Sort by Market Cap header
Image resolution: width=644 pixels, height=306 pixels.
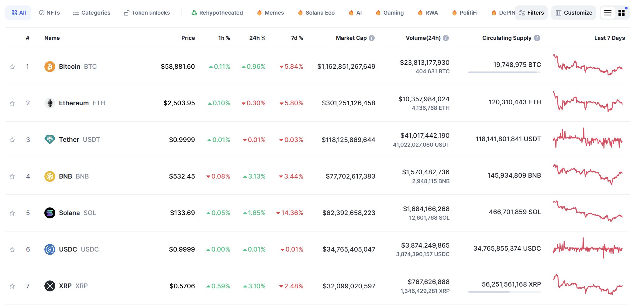point(351,38)
